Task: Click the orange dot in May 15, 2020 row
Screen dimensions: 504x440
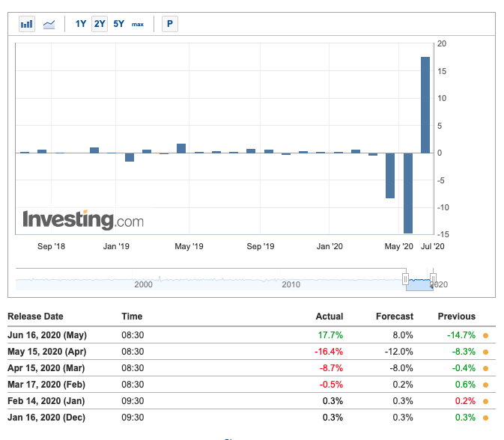Action: pos(485,352)
